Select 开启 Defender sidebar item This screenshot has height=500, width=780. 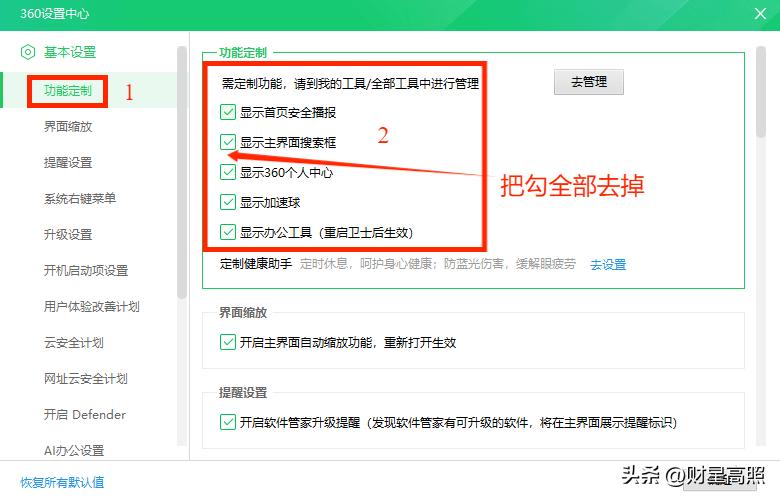pos(85,414)
